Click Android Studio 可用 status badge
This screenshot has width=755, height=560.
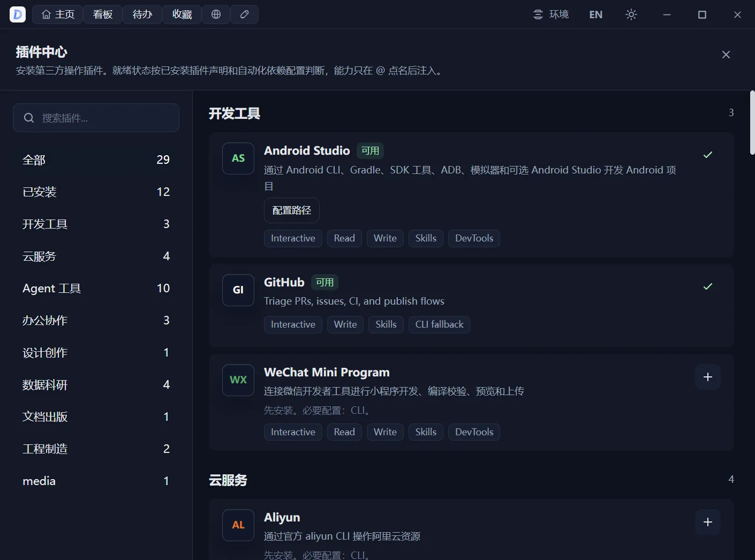(x=370, y=151)
